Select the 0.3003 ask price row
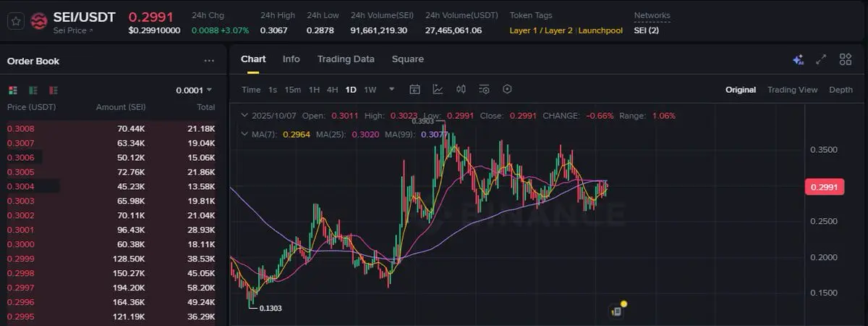The width and height of the screenshot is (868, 326). (x=111, y=201)
